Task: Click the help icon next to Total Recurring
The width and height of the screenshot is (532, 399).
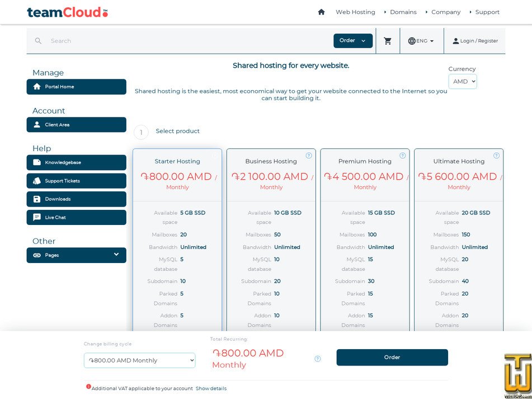Action: (318, 359)
